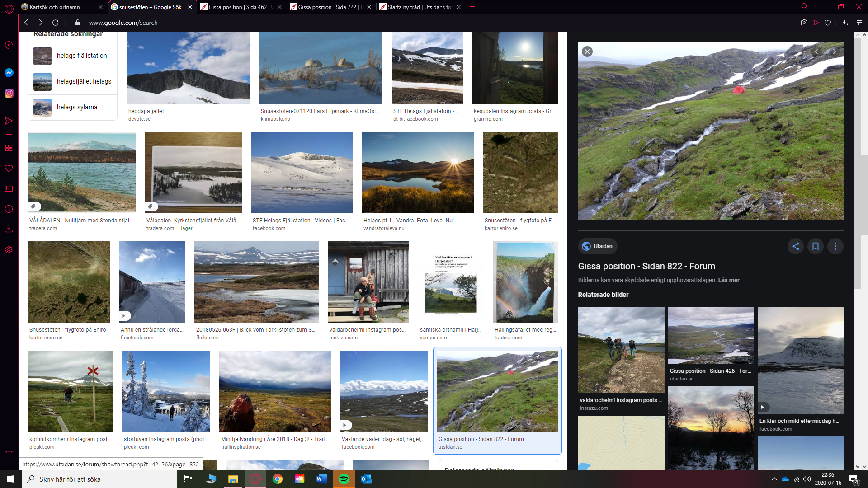This screenshot has width=868, height=488.
Task: Open Outlook from taskbar
Action: click(x=366, y=479)
